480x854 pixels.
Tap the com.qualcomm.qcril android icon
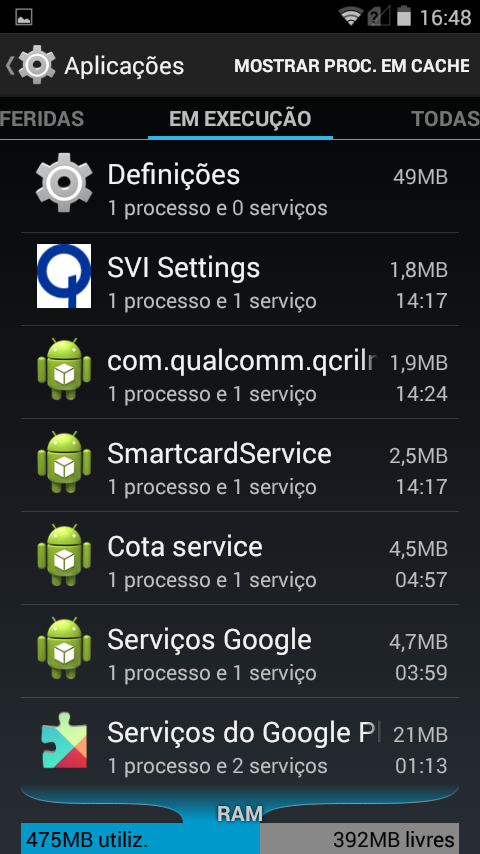[64, 369]
